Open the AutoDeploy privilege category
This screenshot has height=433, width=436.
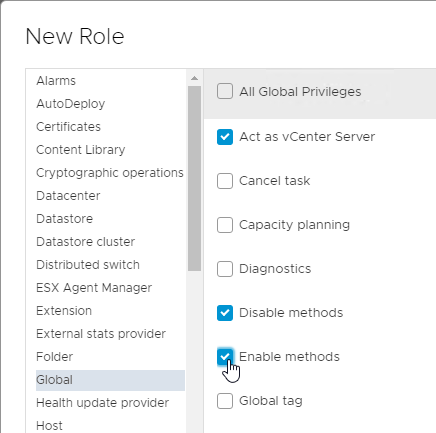[x=71, y=104]
